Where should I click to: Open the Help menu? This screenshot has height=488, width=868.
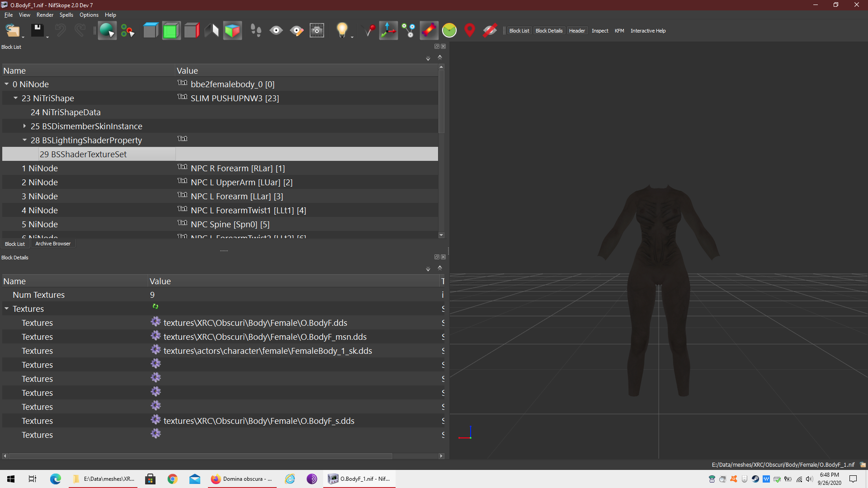coord(110,15)
